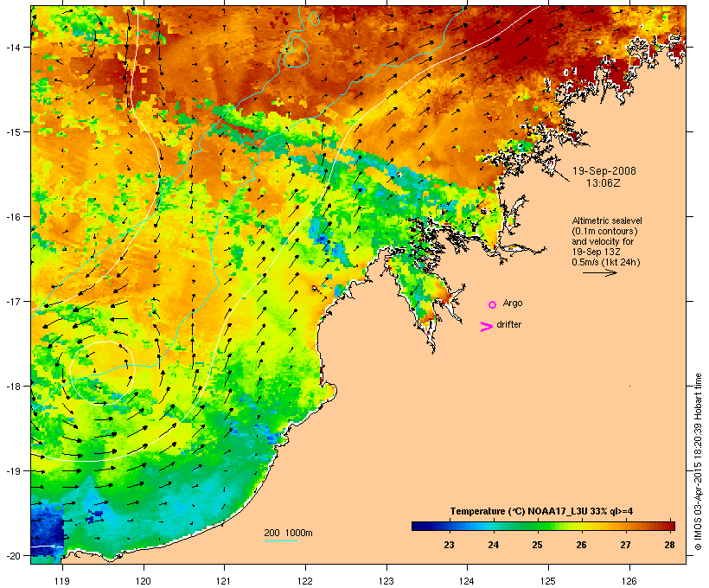Click the magenta Argo circle legend marker
Viewport: 709px width, 588px height.
[493, 304]
